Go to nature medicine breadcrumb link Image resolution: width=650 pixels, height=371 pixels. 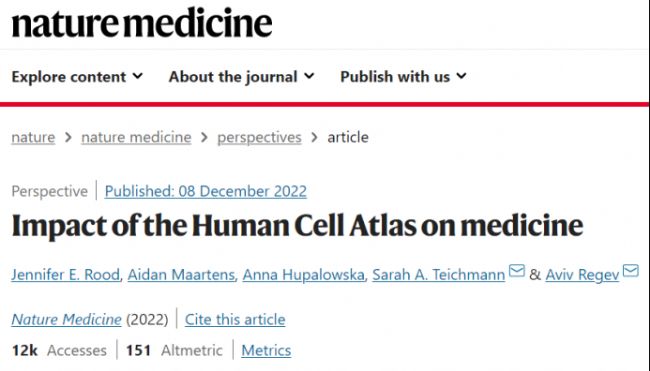(136, 137)
